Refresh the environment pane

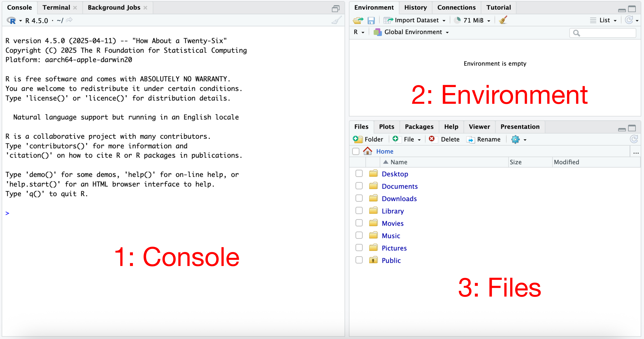[x=629, y=20]
